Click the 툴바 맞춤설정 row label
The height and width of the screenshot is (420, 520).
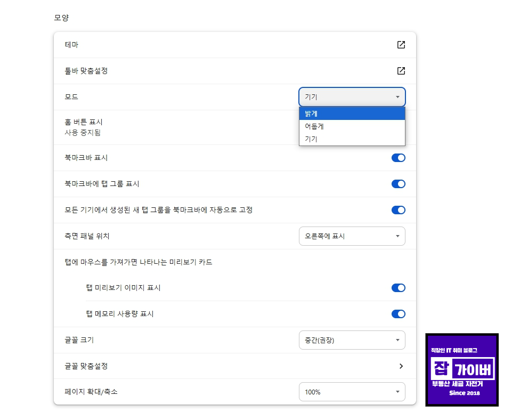[x=86, y=71]
